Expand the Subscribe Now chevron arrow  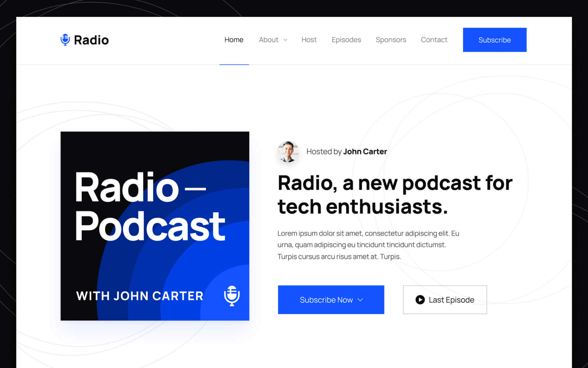point(360,300)
